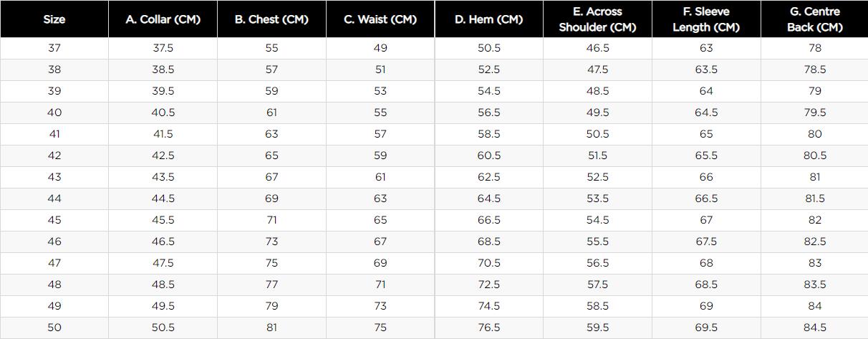The image size is (868, 339).
Task: Click the F. Sleeve Length (CM) header
Action: pyautogui.click(x=706, y=19)
